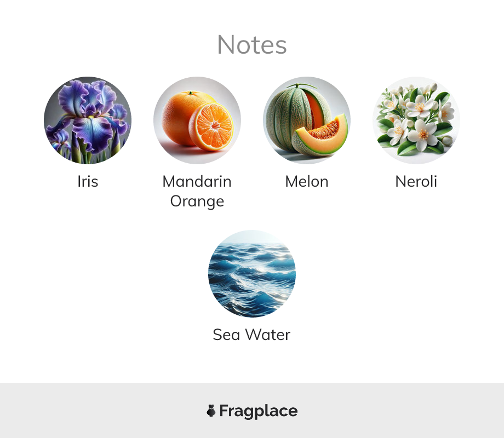This screenshot has width=504, height=438.
Task: Select the purple Iris flower image
Action: click(x=88, y=120)
